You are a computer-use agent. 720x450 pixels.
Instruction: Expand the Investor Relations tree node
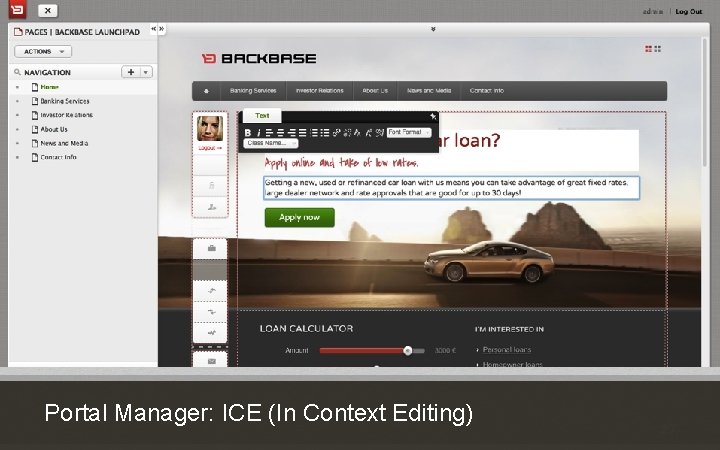coord(17,115)
